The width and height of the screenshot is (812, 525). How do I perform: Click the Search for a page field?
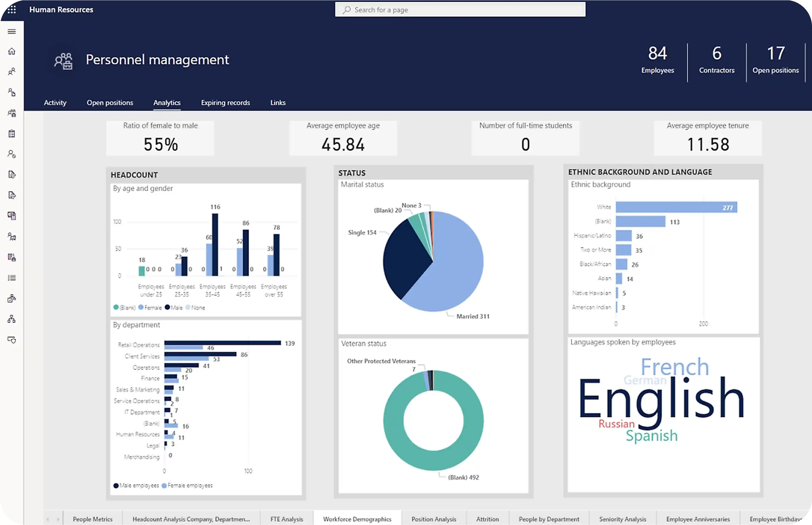click(x=460, y=9)
